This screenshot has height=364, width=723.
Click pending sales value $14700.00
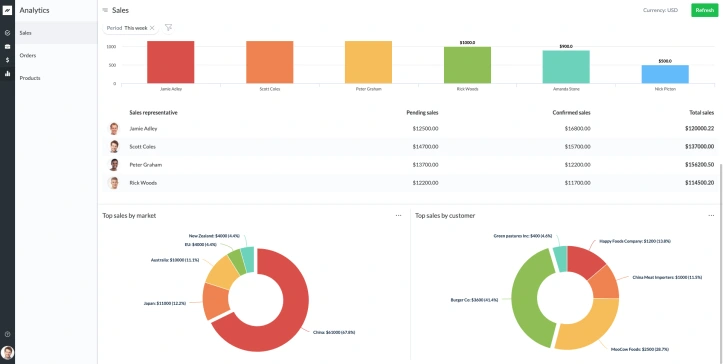[426, 147]
